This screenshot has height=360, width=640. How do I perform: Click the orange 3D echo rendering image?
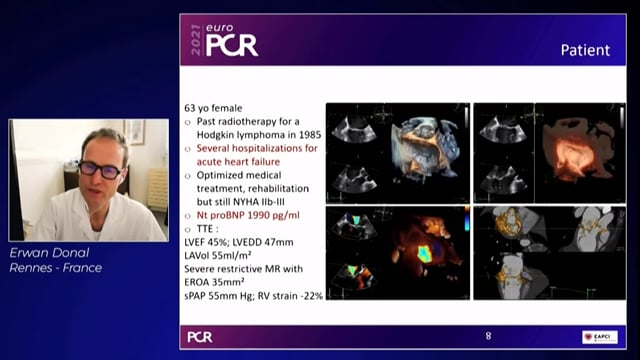(x=549, y=153)
